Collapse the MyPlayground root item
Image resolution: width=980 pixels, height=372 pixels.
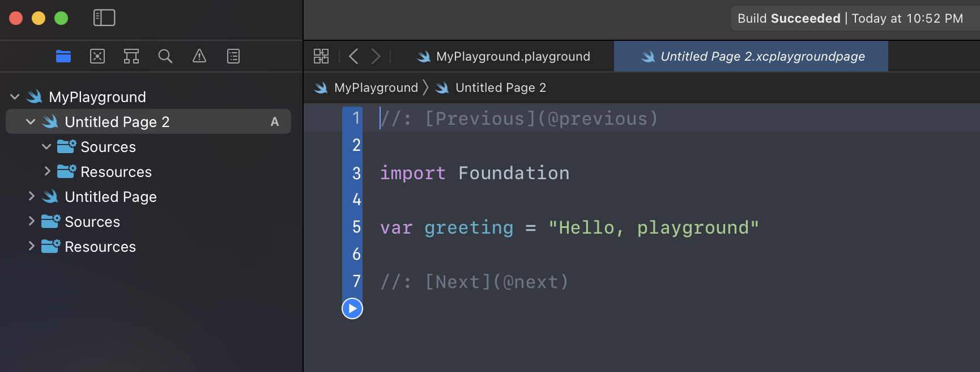[15, 97]
